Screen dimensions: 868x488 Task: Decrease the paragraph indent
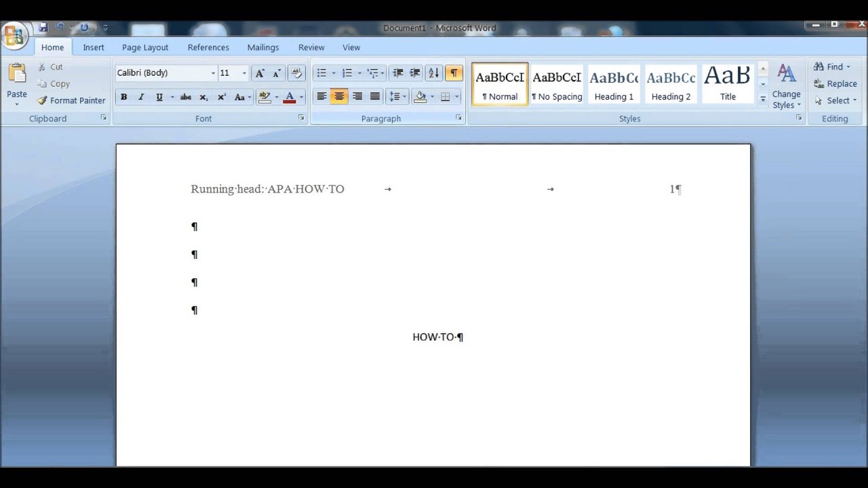[398, 73]
